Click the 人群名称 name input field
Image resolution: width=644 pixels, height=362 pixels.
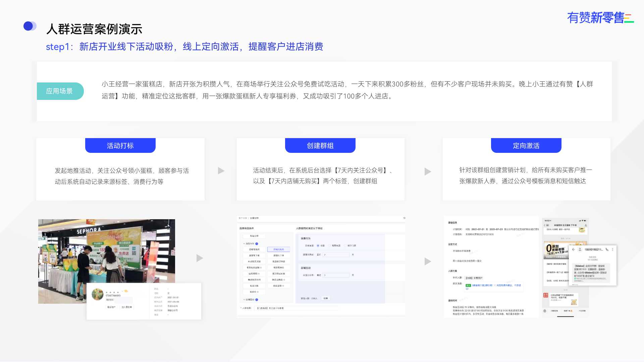coord(296,308)
